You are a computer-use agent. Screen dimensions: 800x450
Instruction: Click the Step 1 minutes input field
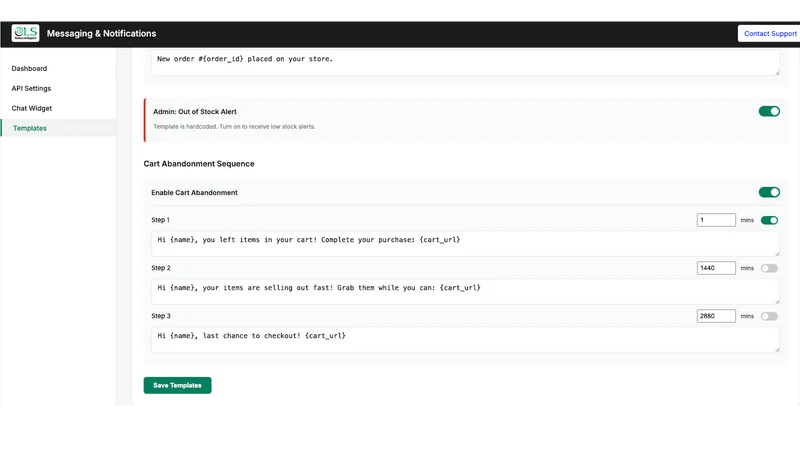[716, 220]
